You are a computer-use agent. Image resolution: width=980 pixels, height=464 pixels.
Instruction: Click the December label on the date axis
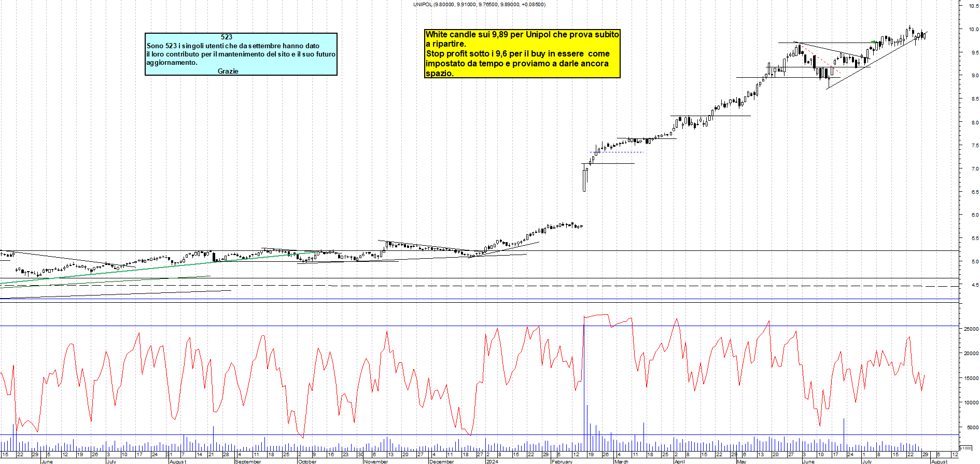point(442,461)
